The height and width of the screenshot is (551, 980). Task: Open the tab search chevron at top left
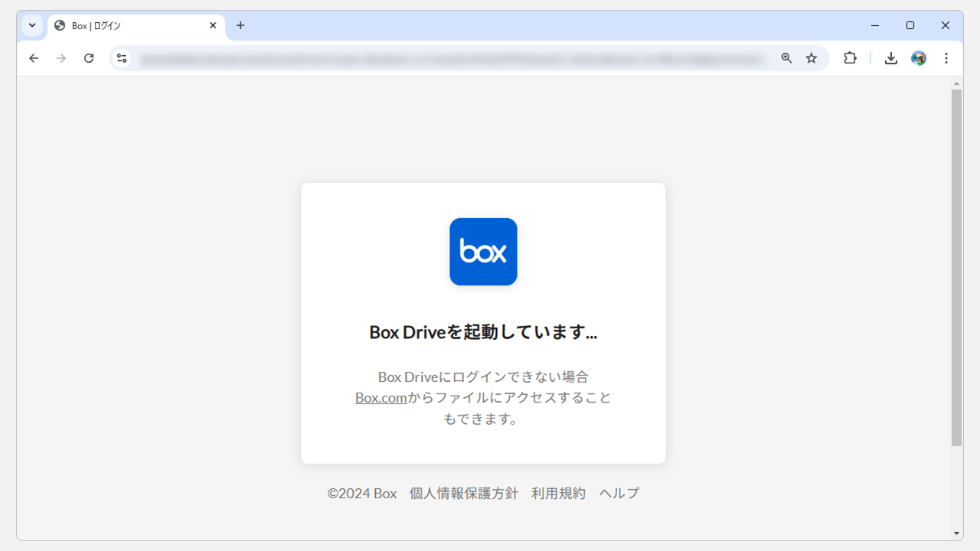point(31,25)
